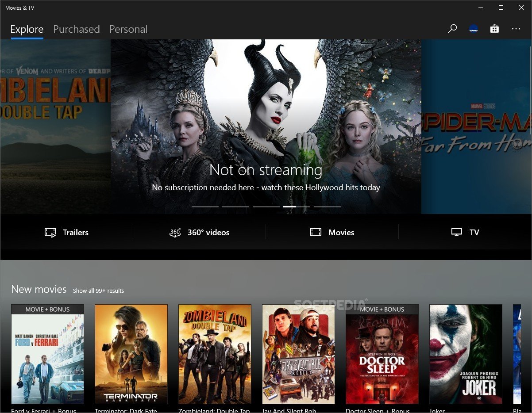Open the Terminator Dark Fate poster
532x413 pixels.
click(131, 354)
